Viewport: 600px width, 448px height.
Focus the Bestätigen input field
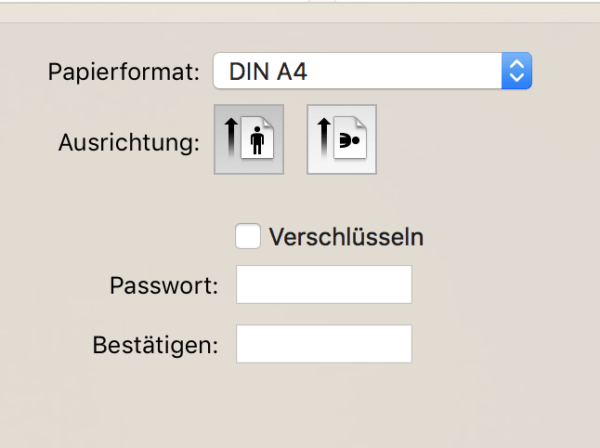(x=324, y=344)
